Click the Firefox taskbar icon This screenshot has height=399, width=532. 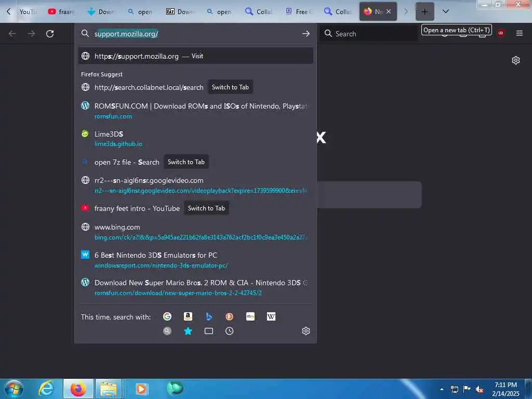tap(78, 389)
